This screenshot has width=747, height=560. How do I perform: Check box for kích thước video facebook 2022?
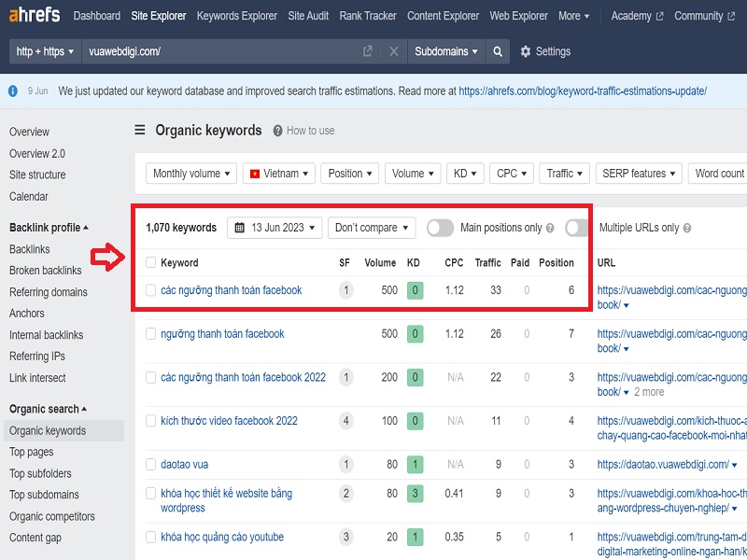[150, 421]
